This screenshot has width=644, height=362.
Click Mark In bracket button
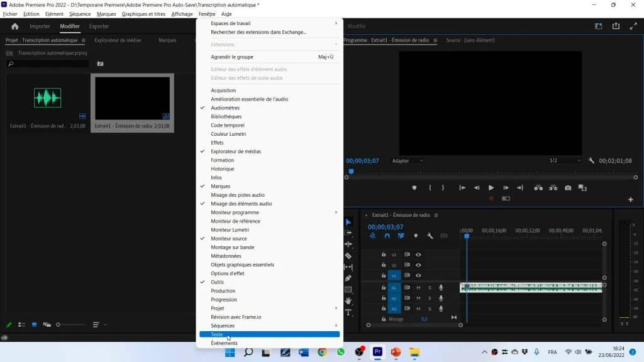[430, 188]
